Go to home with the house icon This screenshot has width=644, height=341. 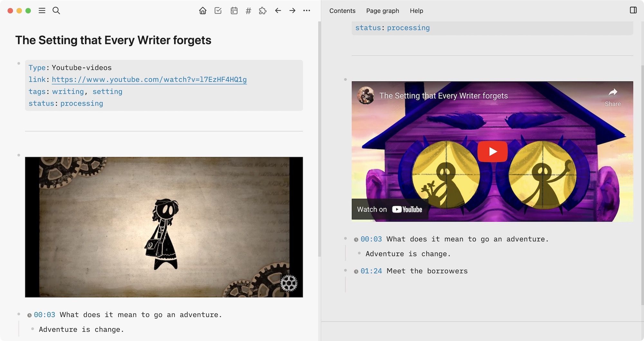point(203,10)
